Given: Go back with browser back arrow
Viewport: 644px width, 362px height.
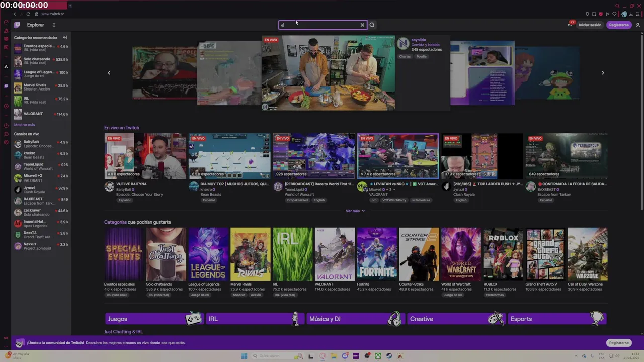Looking at the screenshot, I should (x=15, y=14).
